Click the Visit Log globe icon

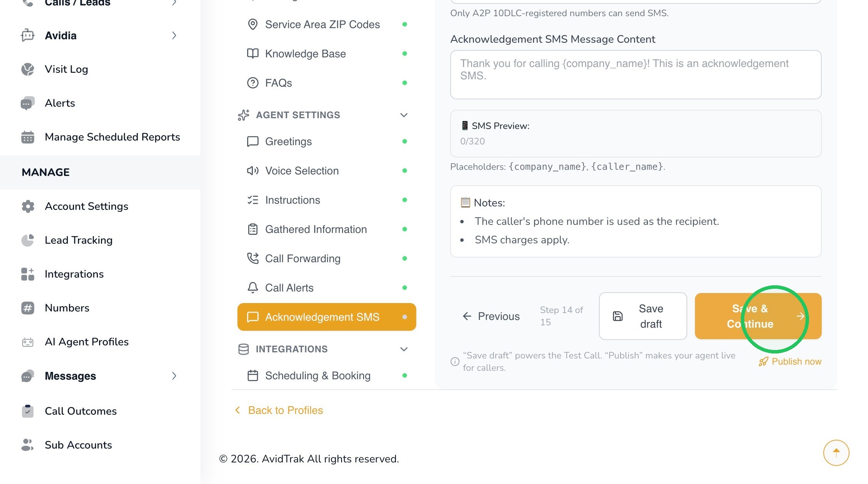click(28, 69)
